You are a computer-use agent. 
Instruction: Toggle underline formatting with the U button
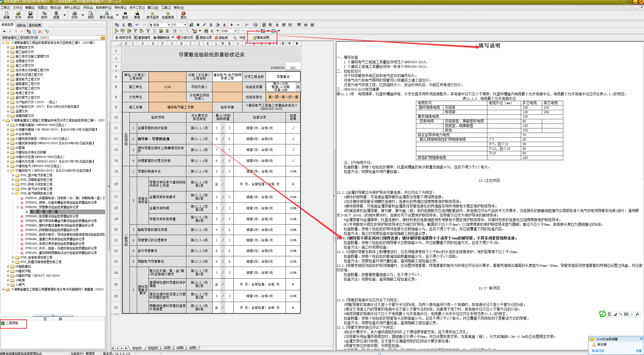[211, 25]
